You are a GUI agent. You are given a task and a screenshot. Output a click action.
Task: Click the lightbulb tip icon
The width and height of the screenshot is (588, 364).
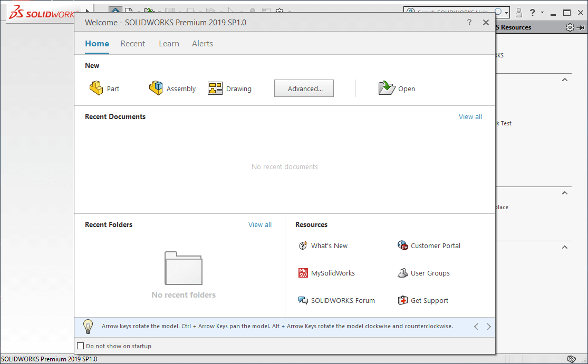(x=88, y=327)
